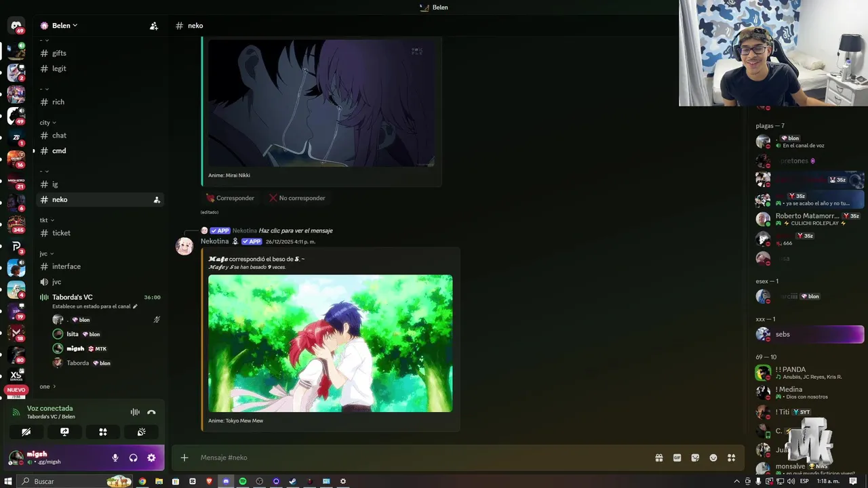Open the rich channel
This screenshot has height=488, width=868.
tap(100, 102)
